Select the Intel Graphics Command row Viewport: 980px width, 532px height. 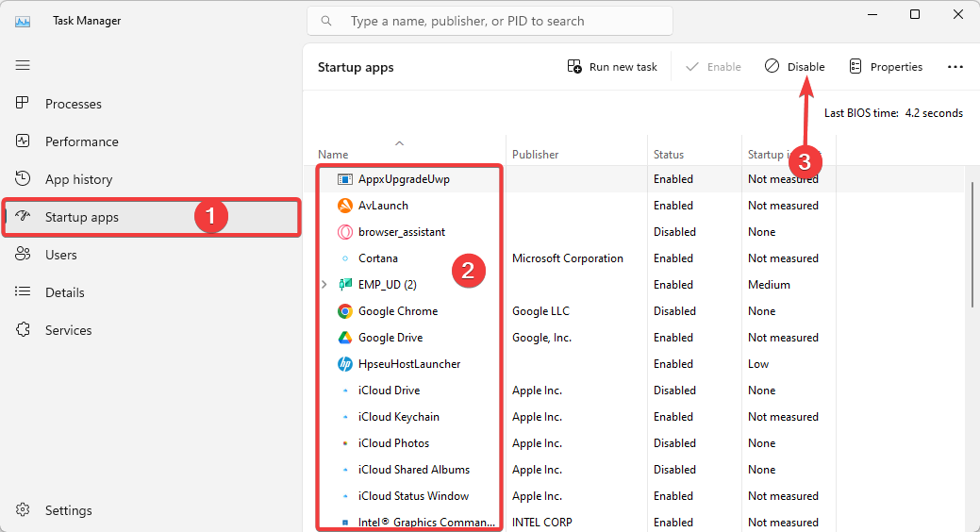click(633, 522)
